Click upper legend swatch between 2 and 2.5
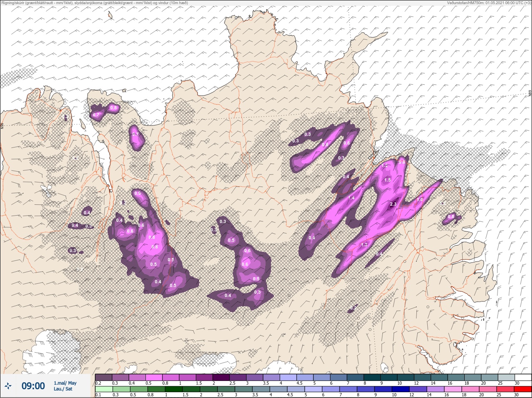 point(222,377)
